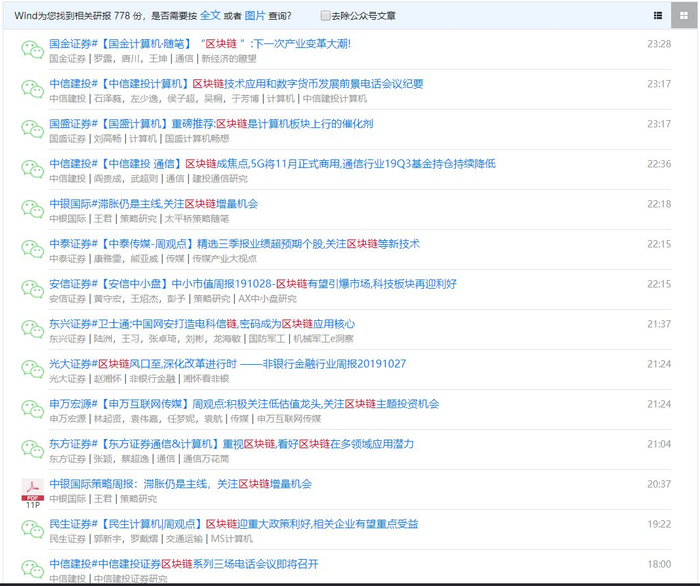
Task: Click 机械军工e洞察 source tag
Action: click(324, 339)
